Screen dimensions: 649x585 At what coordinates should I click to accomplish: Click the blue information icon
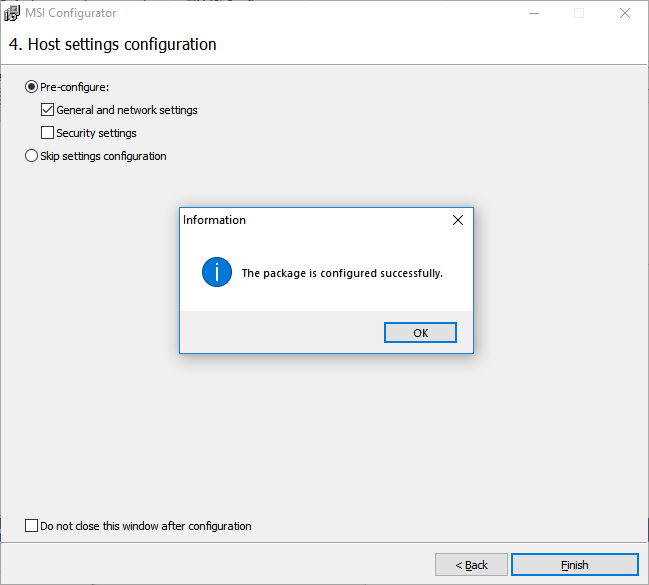(x=217, y=272)
